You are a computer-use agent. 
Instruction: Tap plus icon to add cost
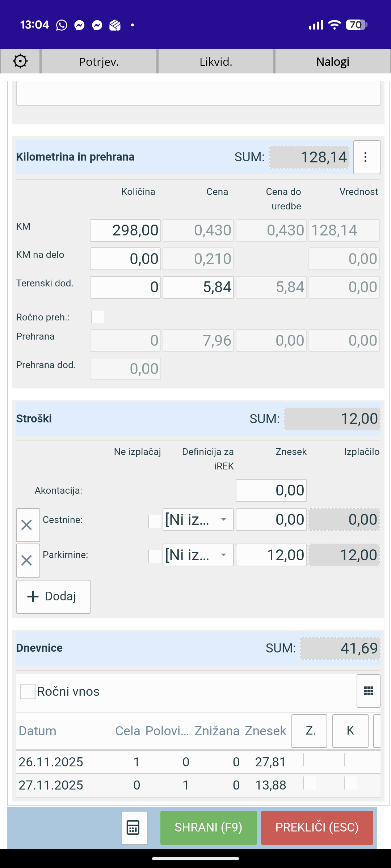point(33,596)
